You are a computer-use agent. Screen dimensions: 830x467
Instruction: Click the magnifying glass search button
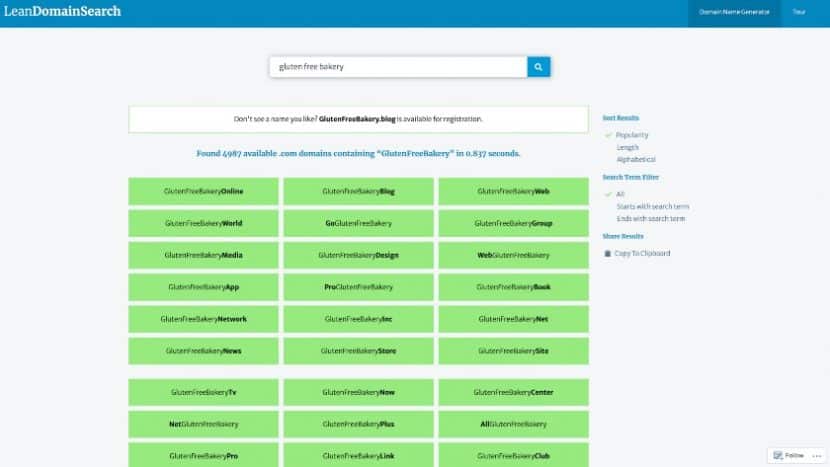(x=538, y=67)
